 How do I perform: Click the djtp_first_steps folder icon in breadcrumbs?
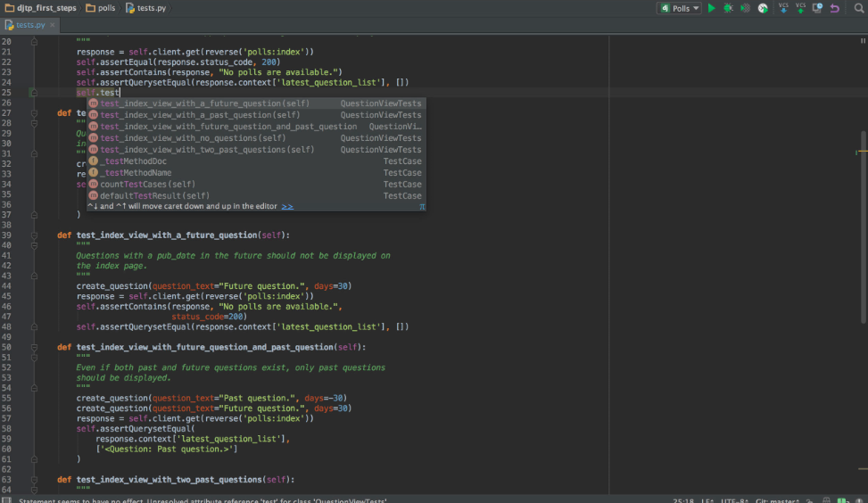click(x=10, y=8)
